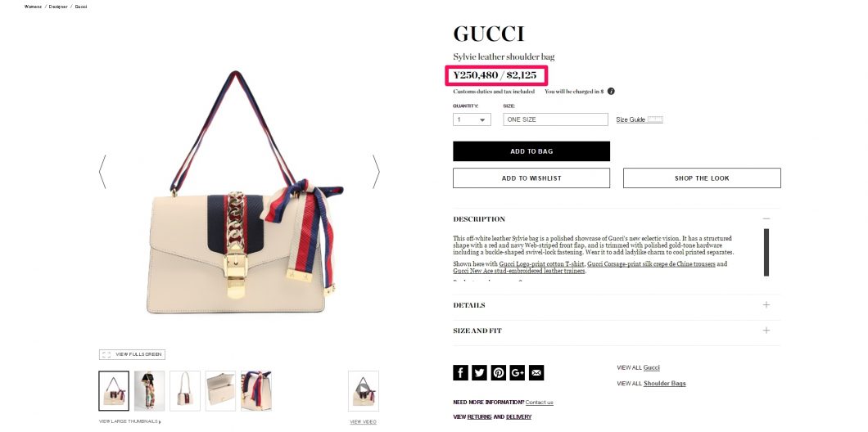The height and width of the screenshot is (432, 868).
Task: Share the bag on Facebook
Action: click(x=460, y=373)
